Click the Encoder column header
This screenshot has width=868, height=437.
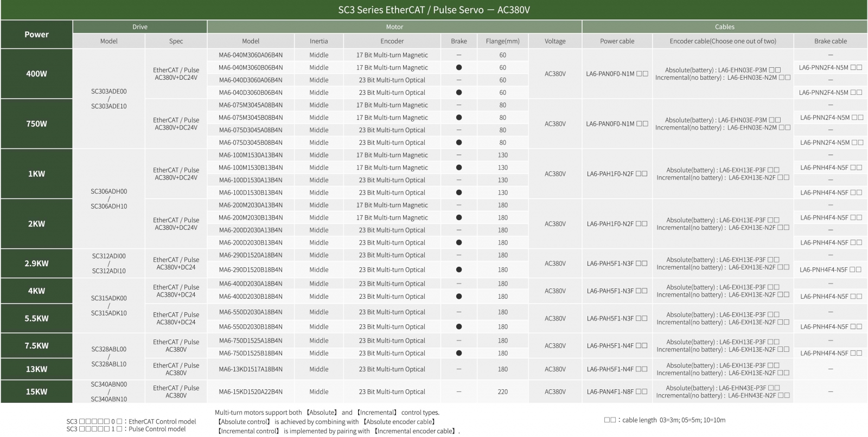(x=392, y=41)
